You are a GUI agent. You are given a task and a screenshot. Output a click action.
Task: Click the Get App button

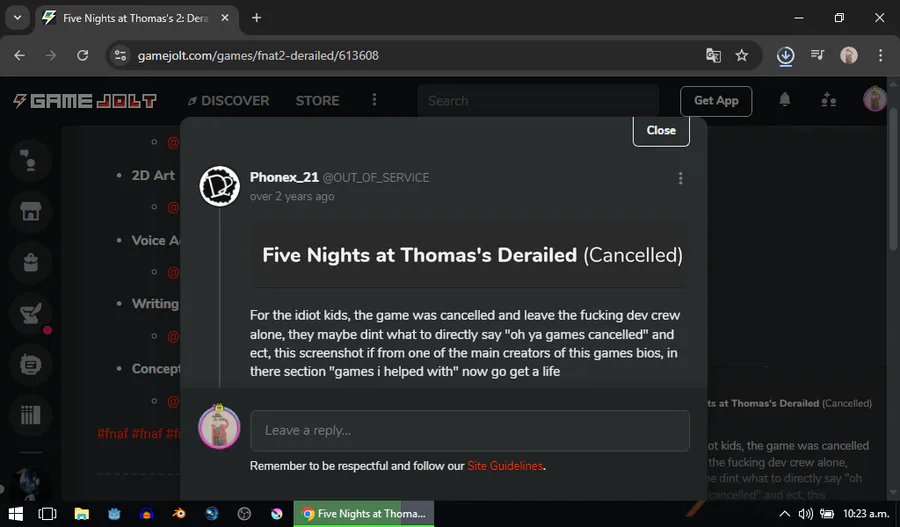tap(716, 101)
